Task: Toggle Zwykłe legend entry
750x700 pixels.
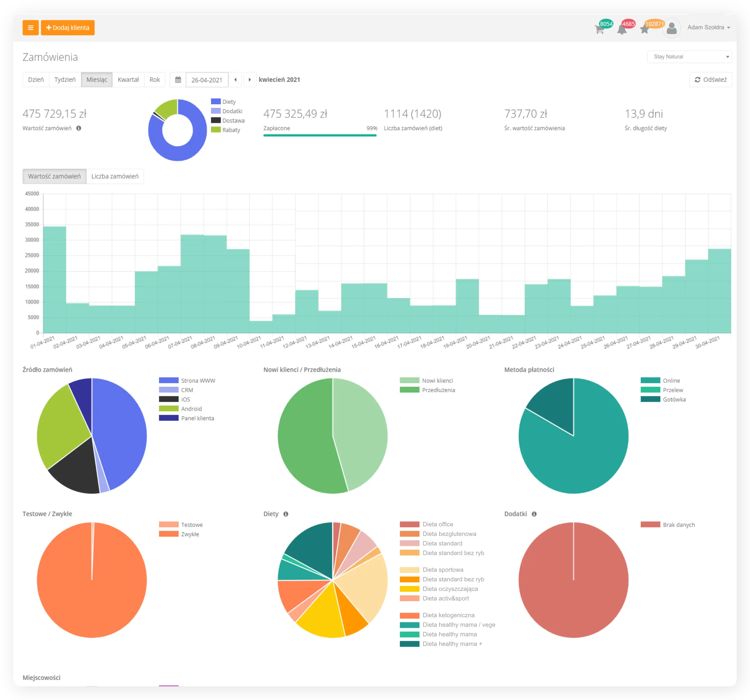Action: (179, 534)
